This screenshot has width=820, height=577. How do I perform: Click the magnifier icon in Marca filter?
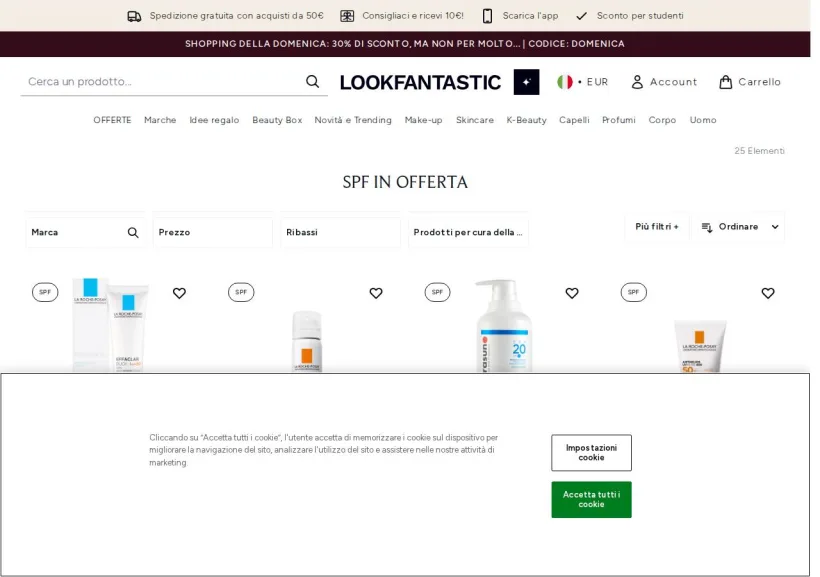tap(133, 232)
